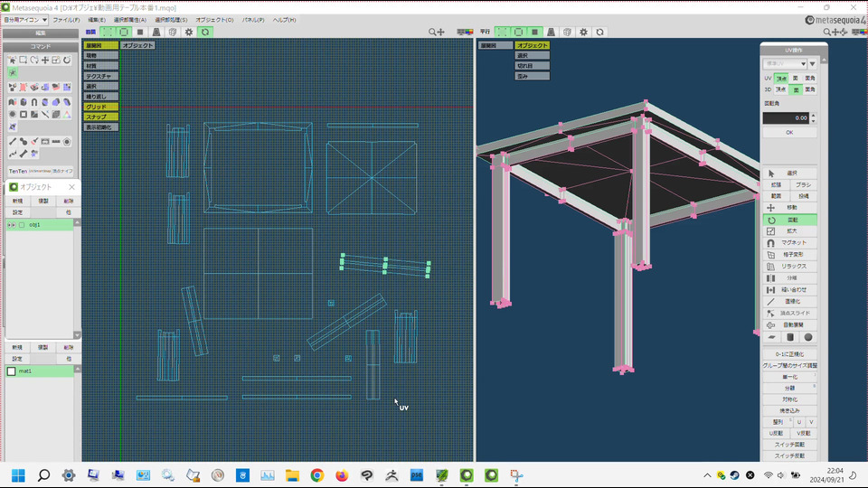Toggle UV 頂点 (vertex) selection mode
Screen dimensions: 868x488
pyautogui.click(x=780, y=79)
